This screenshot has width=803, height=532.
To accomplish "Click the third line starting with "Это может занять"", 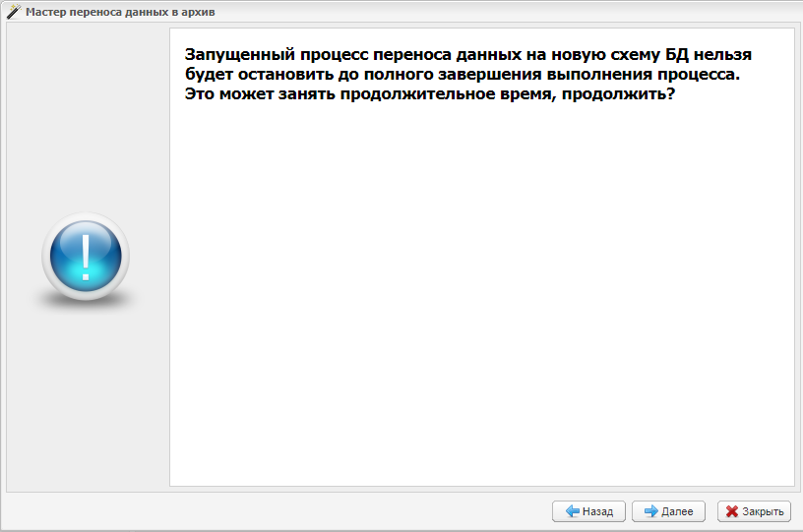I will [429, 94].
